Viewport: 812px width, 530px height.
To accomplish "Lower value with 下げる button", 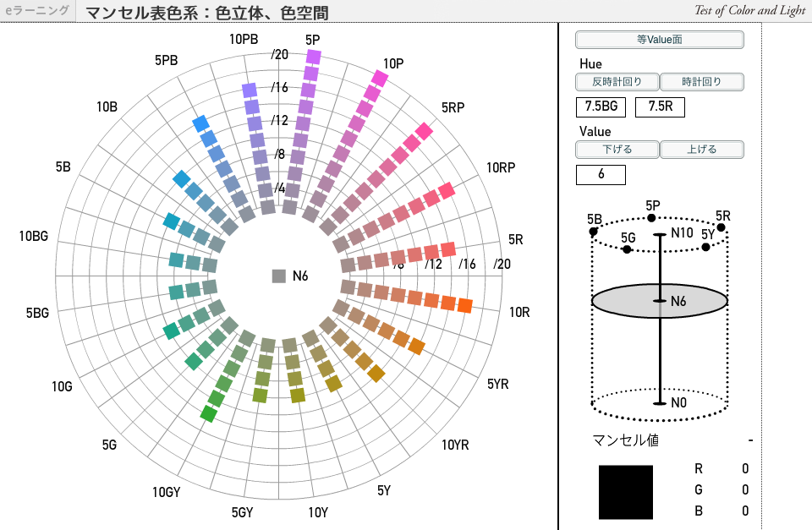I will 617,150.
